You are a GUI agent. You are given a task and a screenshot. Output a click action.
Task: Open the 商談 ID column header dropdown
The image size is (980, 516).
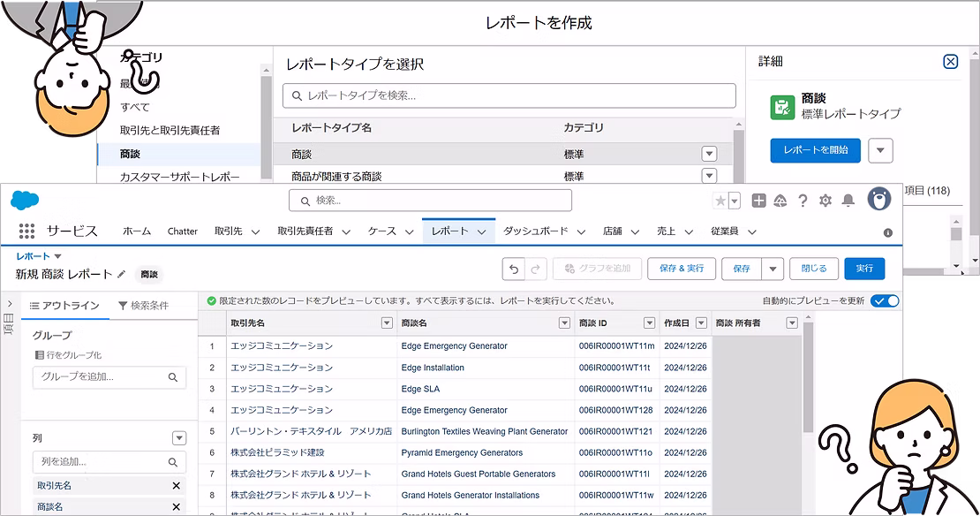tap(650, 323)
